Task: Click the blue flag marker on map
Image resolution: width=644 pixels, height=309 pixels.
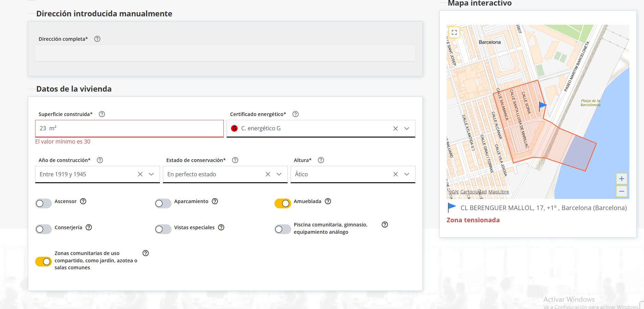Action: tap(542, 105)
